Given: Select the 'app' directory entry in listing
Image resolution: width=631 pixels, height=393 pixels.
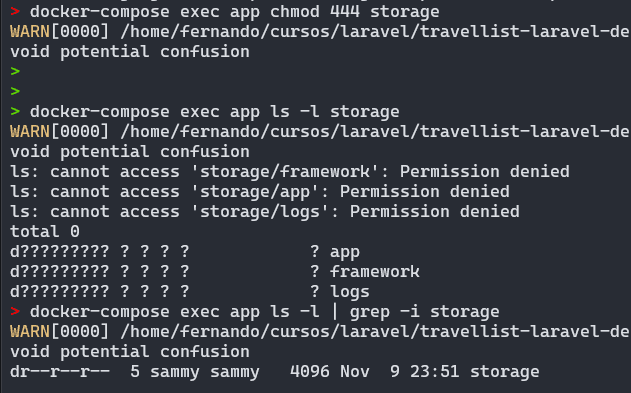Looking at the screenshot, I should 345,253.
